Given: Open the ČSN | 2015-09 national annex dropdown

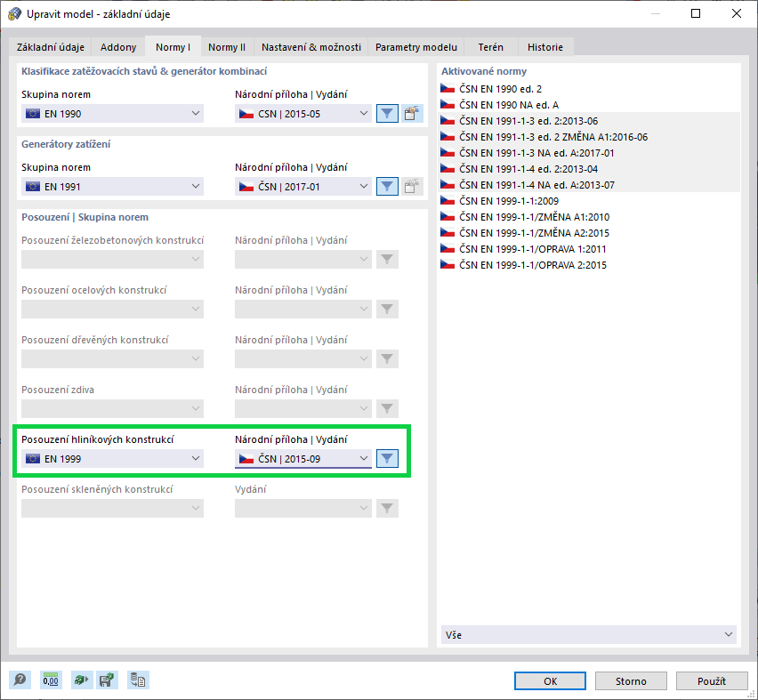Looking at the screenshot, I should [303, 459].
